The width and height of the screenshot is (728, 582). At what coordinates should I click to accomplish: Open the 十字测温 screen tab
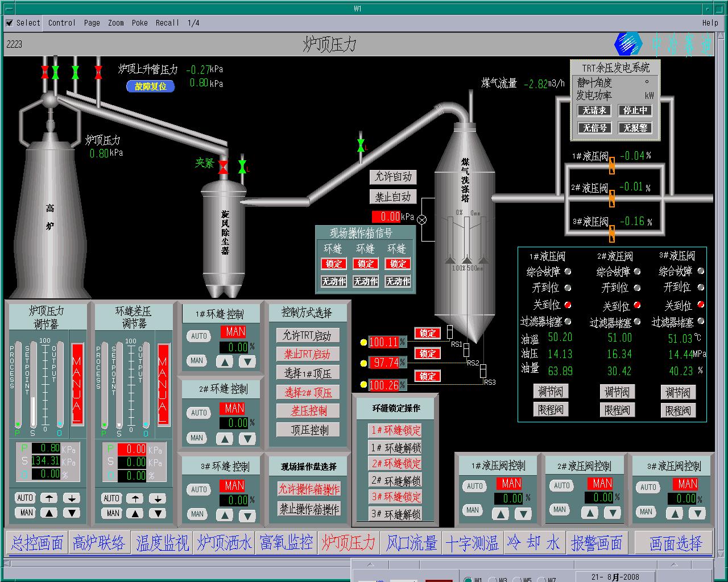pyautogui.click(x=472, y=542)
